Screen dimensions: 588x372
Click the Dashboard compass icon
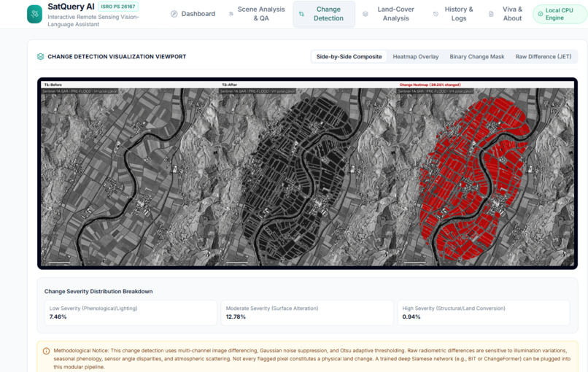tap(174, 14)
